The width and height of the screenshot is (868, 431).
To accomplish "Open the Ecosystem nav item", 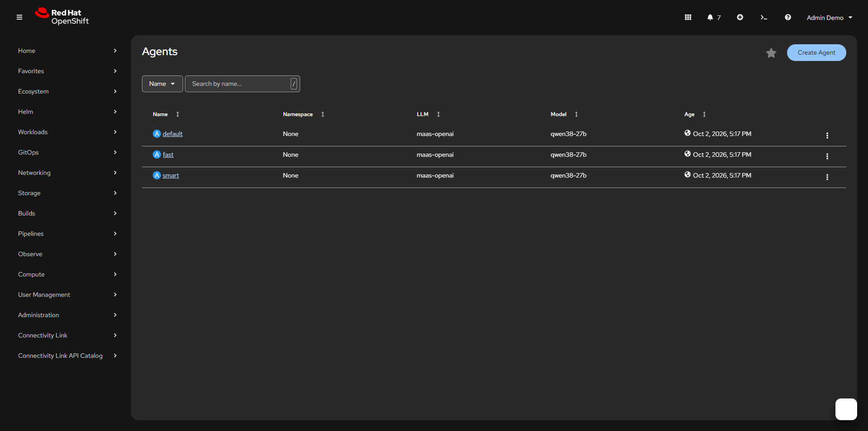I will (67, 91).
